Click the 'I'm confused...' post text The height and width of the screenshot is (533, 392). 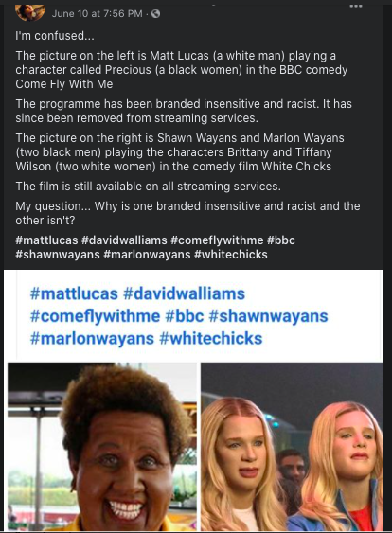[55, 35]
